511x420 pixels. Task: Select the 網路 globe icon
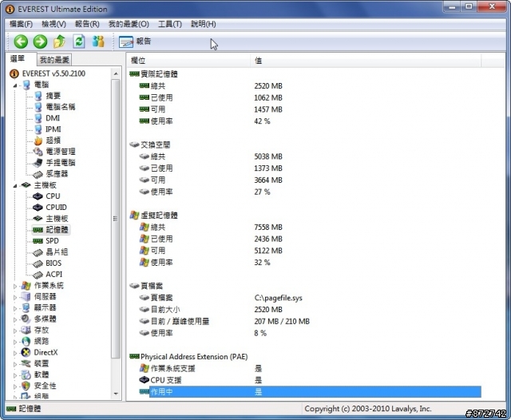point(26,342)
